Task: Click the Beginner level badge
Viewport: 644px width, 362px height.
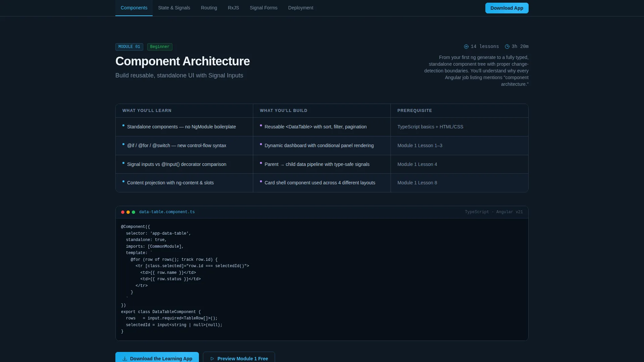Action: pyautogui.click(x=160, y=47)
